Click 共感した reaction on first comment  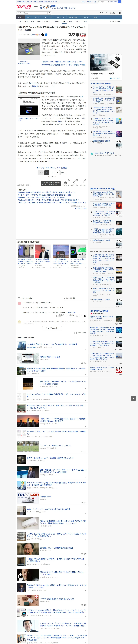tap(60, 316)
